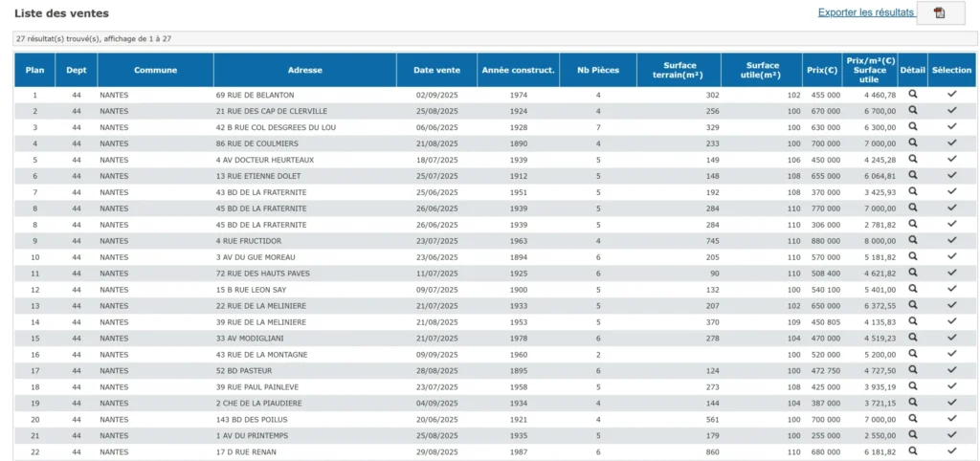Toggle selection checkmark for 2 CHE DE LA PIAUDIERE
The image size is (980, 461).
pos(952,403)
